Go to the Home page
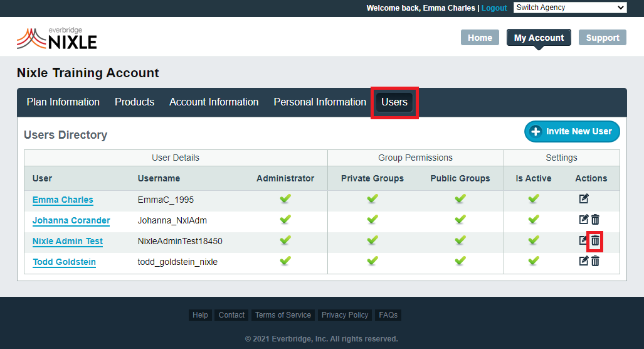 pyautogui.click(x=480, y=38)
